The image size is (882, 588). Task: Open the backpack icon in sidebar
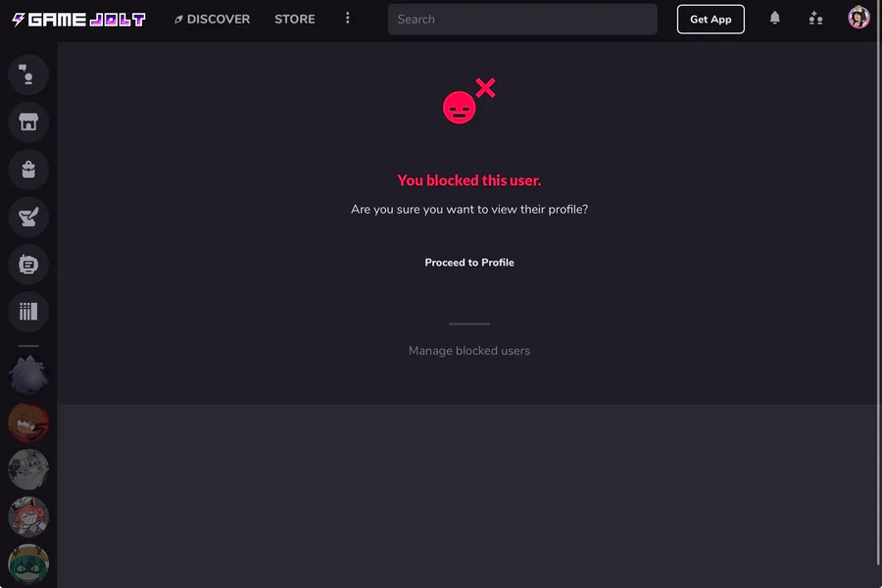coord(28,170)
